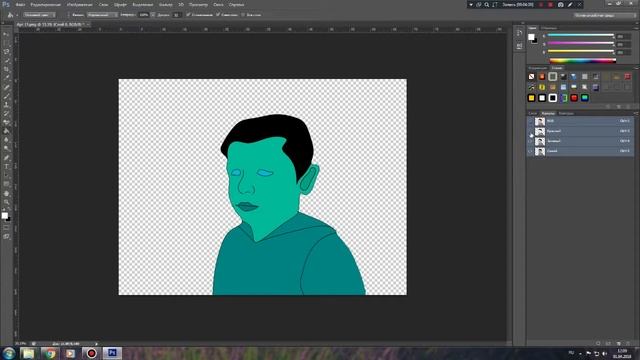Select the Rectangular Marquee tool

[x=6, y=44]
